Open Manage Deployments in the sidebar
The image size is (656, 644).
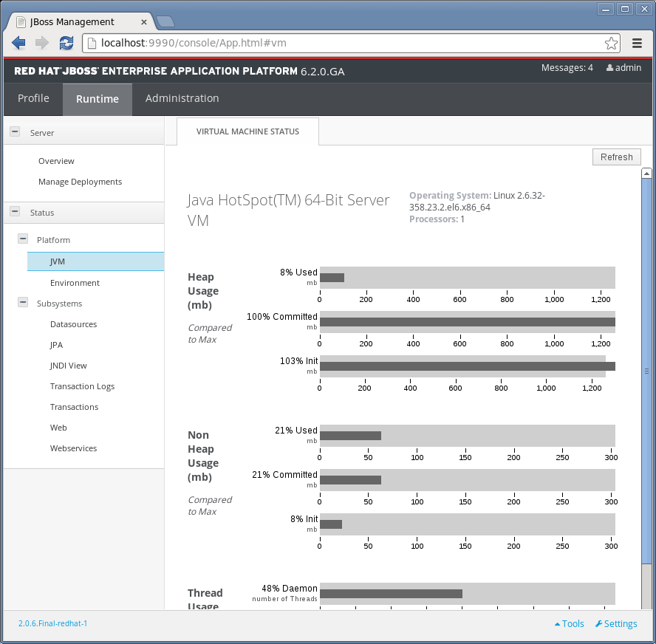80,182
